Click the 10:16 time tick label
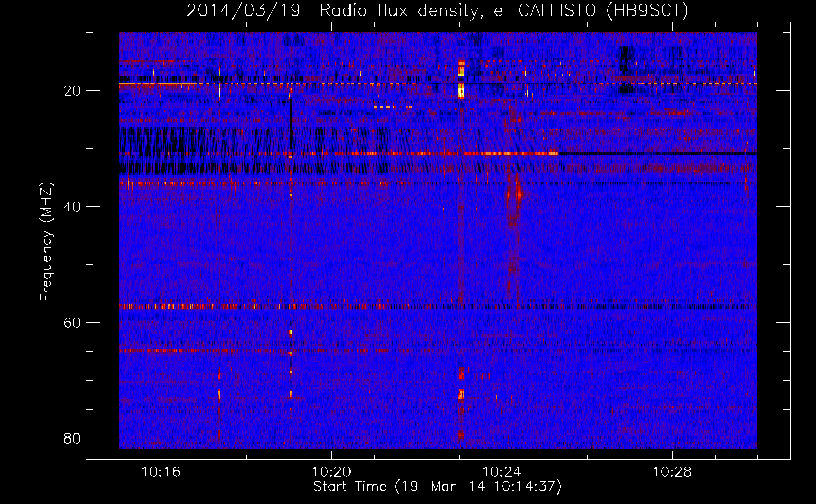This screenshot has height=504, width=816. click(161, 472)
